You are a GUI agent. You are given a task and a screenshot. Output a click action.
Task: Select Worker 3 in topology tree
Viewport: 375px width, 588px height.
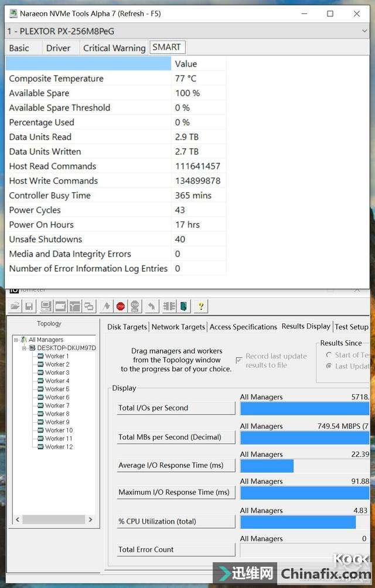57,372
